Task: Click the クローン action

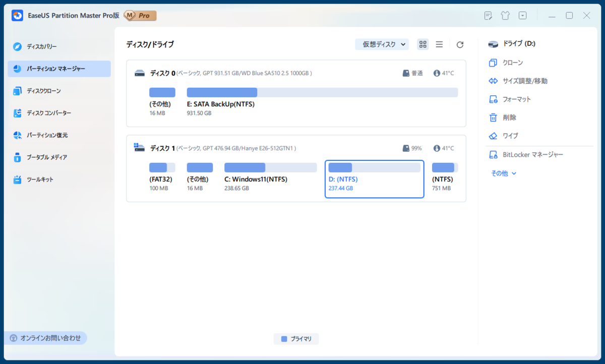Action: 506,63
